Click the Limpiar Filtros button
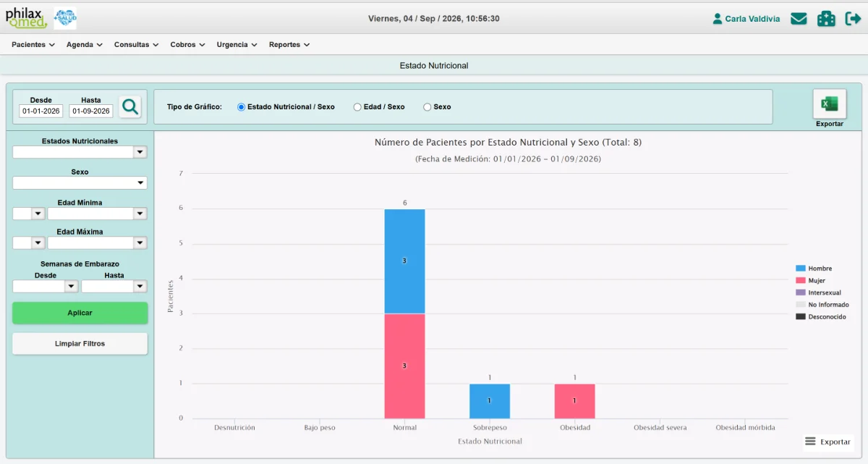The image size is (868, 464). pyautogui.click(x=80, y=344)
